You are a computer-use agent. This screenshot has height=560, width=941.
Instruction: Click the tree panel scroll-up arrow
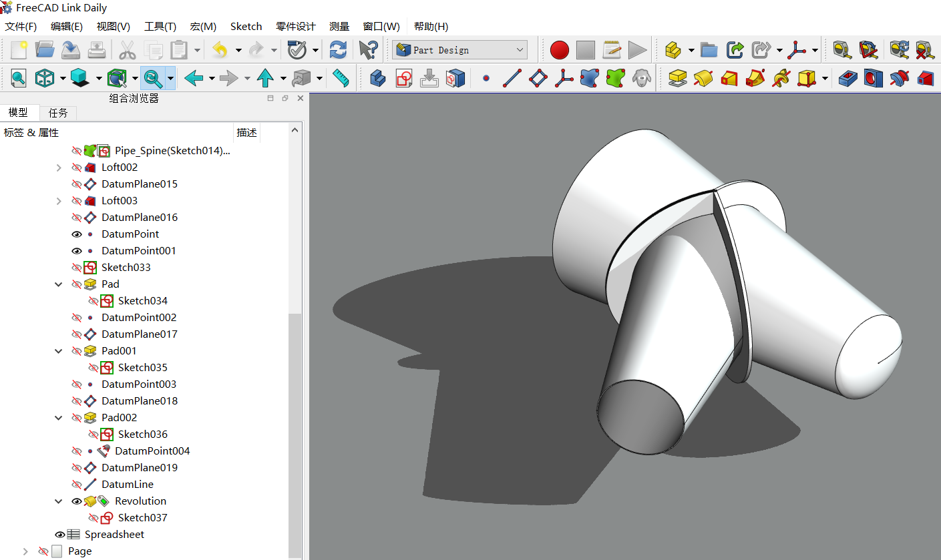pos(295,131)
